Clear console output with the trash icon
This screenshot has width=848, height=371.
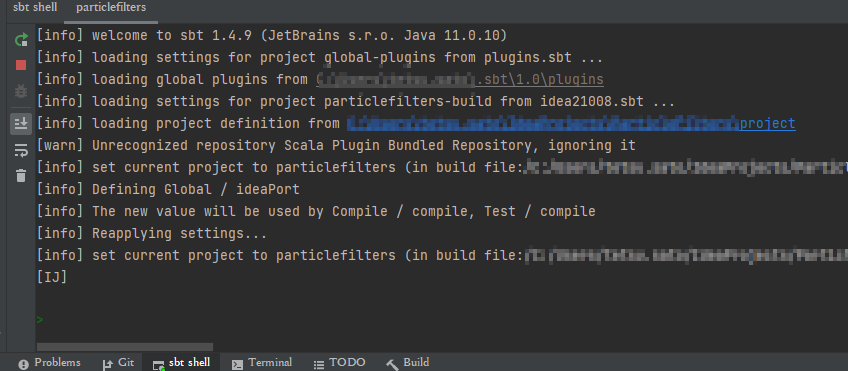(x=21, y=176)
